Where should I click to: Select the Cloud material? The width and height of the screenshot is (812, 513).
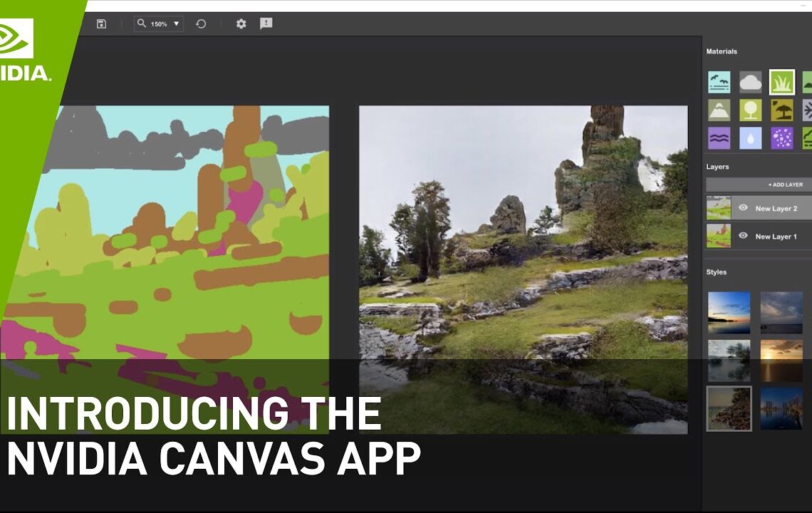751,82
